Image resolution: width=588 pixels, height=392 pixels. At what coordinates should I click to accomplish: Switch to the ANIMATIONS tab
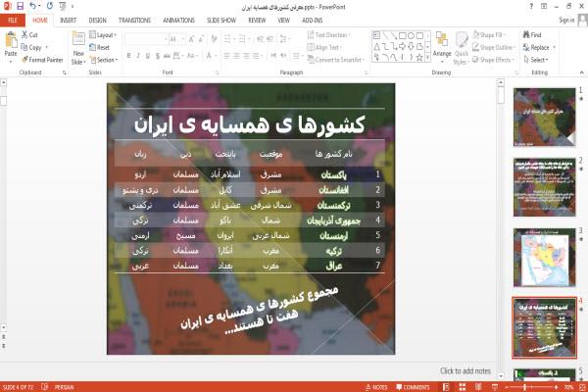178,21
